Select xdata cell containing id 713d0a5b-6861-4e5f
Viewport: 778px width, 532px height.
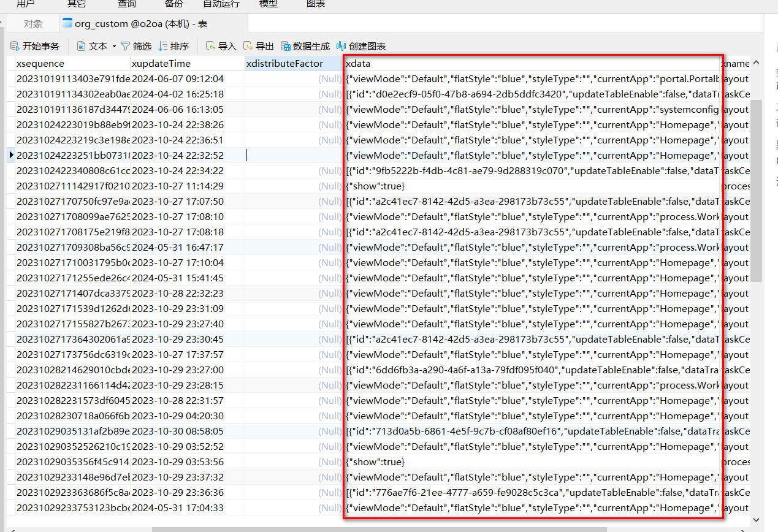pos(532,431)
